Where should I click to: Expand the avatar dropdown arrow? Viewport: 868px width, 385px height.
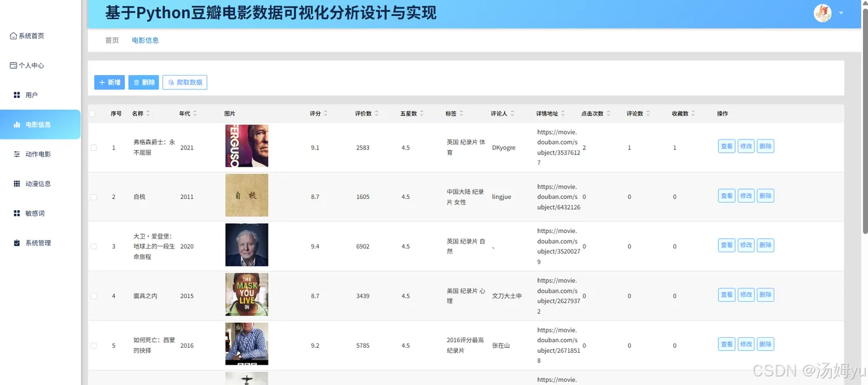841,13
